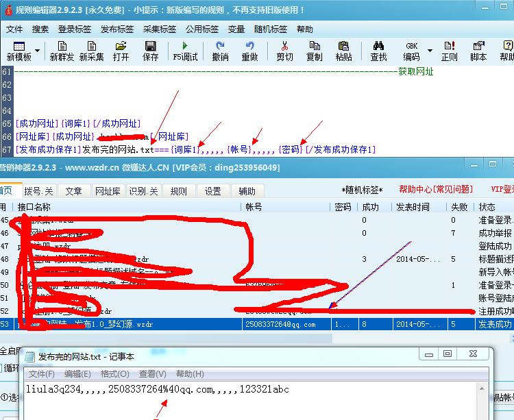The width and height of the screenshot is (514, 420).
Task: Select row 53 梦幻源.wzdr entry
Action: pos(257,324)
